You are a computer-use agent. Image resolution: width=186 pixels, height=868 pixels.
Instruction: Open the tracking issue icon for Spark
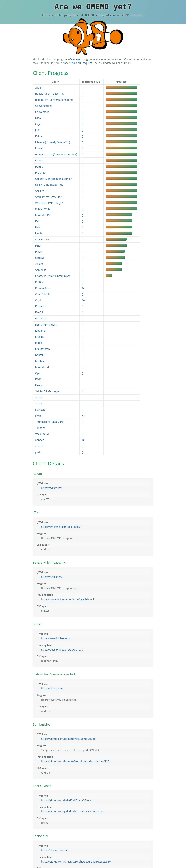click(83, 404)
